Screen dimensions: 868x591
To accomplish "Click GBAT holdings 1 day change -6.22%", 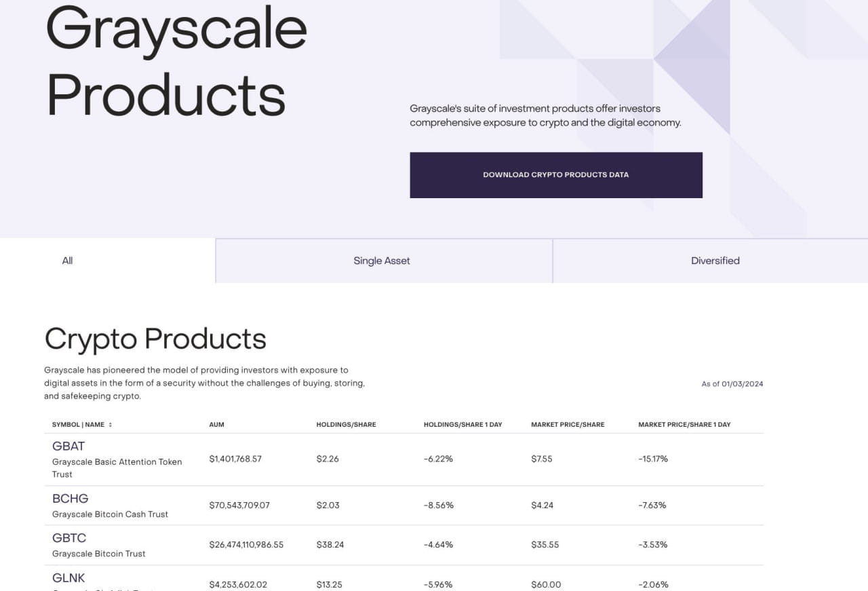I will click(438, 459).
